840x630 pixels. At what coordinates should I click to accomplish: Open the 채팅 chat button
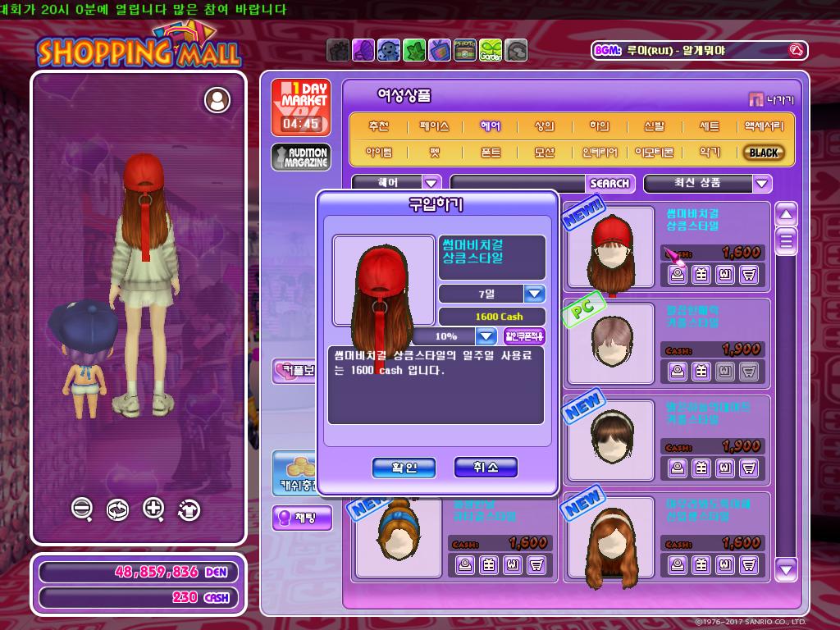point(302,518)
